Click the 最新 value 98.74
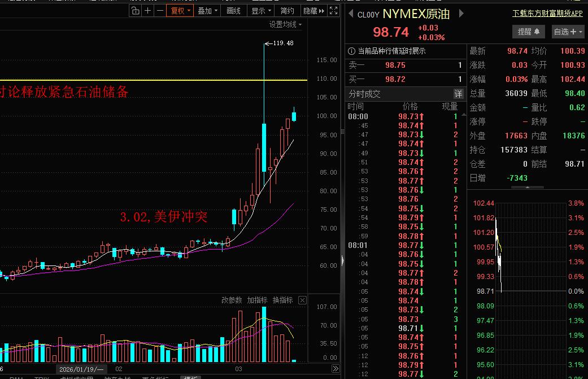Screen dimensions: 588x379 click(517, 51)
